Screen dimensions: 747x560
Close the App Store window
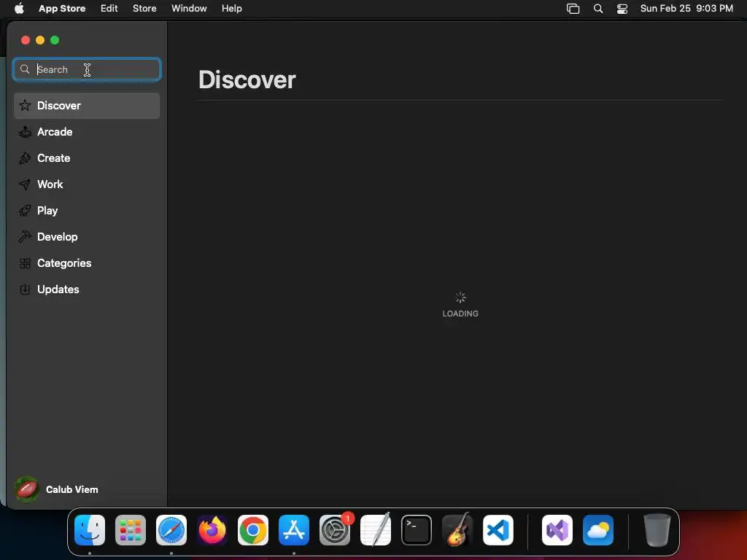pyautogui.click(x=26, y=40)
